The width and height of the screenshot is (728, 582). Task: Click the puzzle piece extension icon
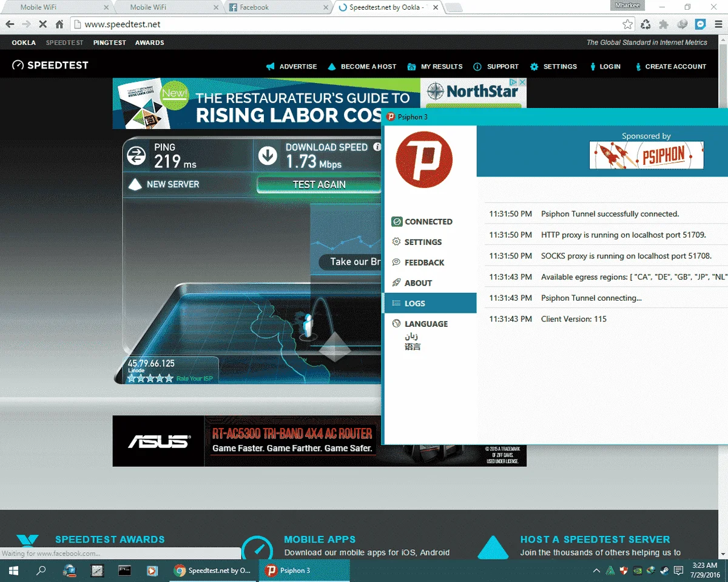tap(664, 24)
